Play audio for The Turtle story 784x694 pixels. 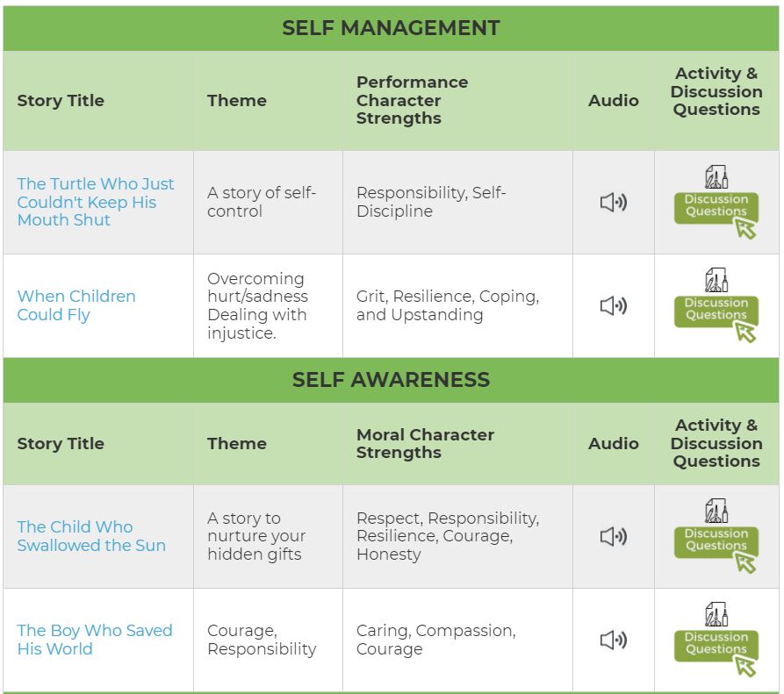click(x=613, y=203)
